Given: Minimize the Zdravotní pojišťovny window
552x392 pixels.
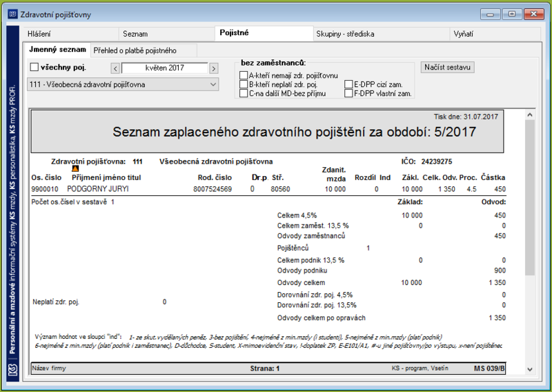Looking at the screenshot, I should pyautogui.click(x=490, y=14).
